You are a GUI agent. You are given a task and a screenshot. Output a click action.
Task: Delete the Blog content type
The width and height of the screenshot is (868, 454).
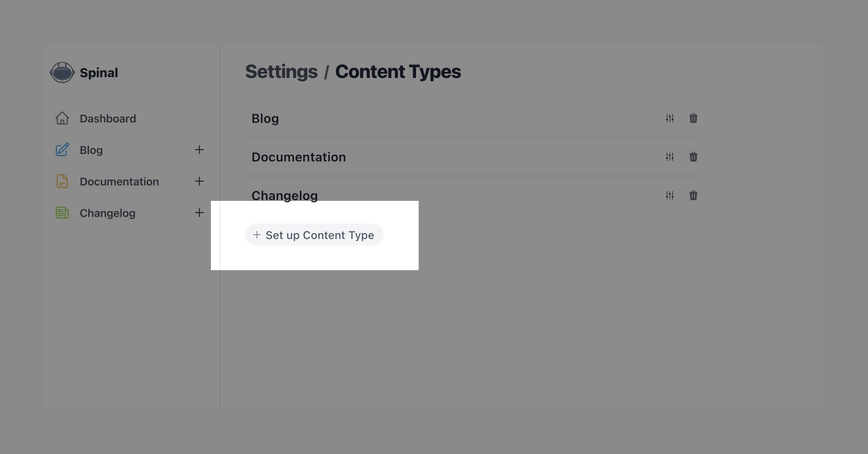click(x=693, y=118)
